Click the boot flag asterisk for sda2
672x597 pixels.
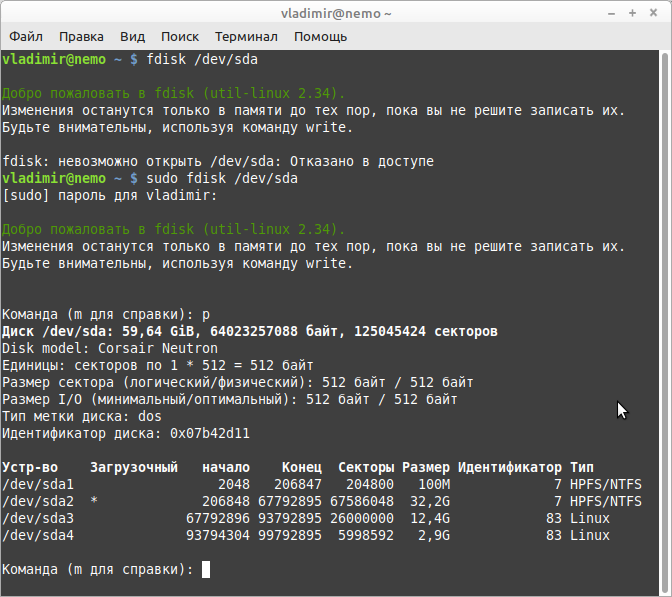pyautogui.click(x=94, y=501)
